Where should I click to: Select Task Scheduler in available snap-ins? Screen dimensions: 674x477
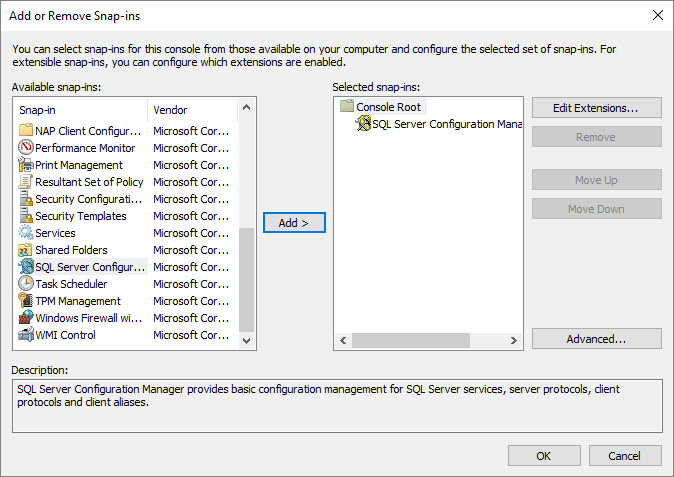pos(71,284)
